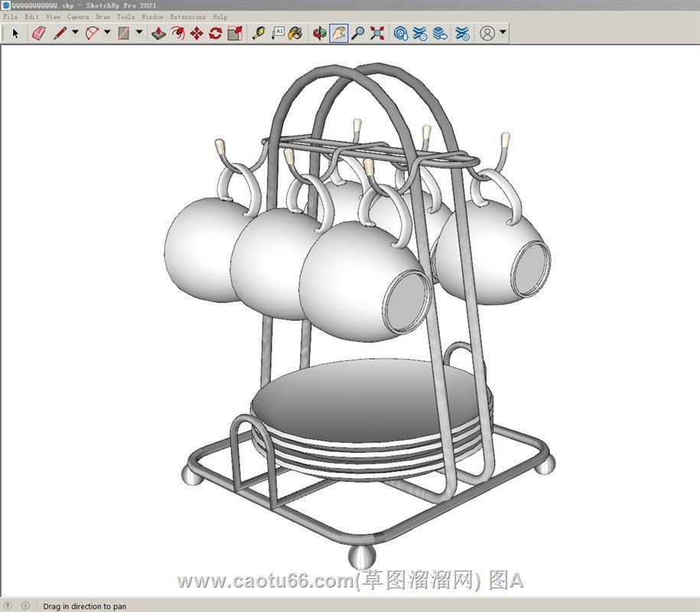Expand the Rectangle shape dropdown arrow
Viewport: 700px width, 612px height.
(138, 33)
